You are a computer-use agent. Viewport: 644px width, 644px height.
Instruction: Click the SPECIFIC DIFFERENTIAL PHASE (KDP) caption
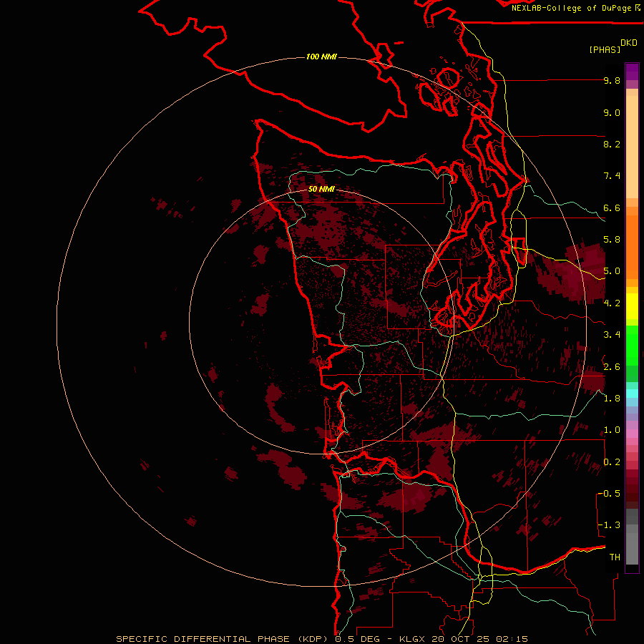[223, 639]
